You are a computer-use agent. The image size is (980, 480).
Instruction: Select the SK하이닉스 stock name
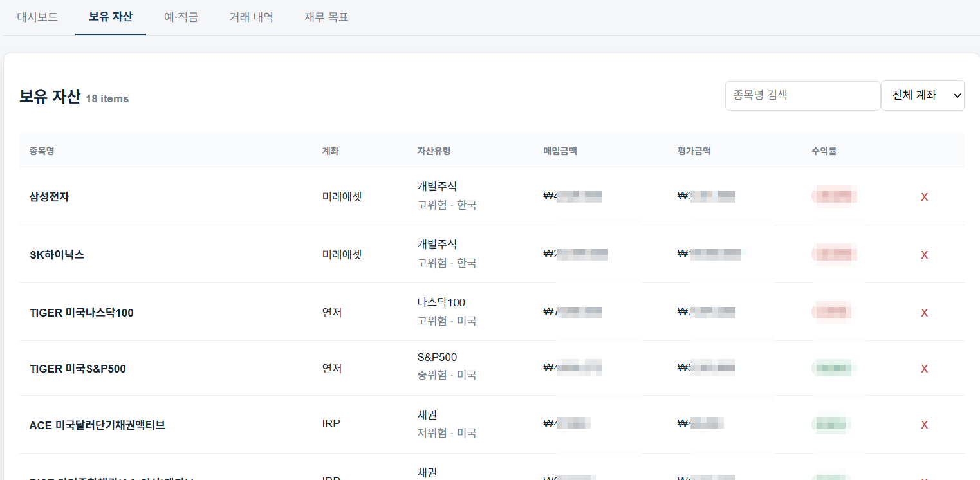tap(57, 255)
